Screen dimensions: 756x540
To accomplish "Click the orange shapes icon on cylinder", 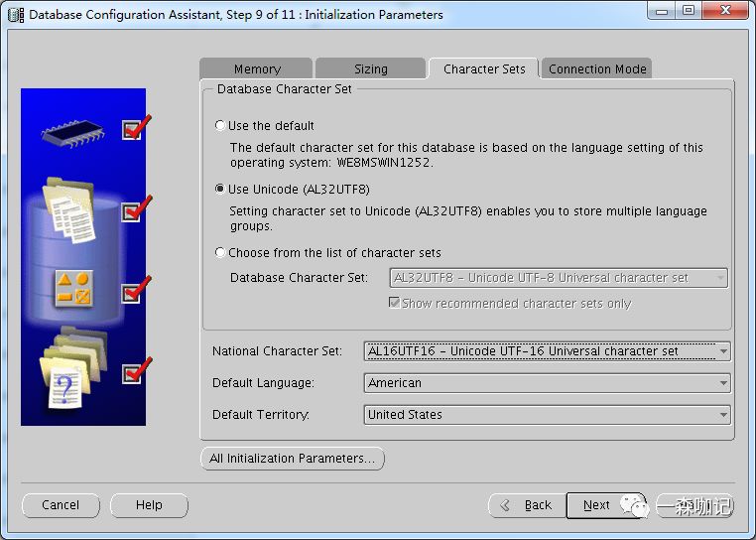I will point(73,290).
